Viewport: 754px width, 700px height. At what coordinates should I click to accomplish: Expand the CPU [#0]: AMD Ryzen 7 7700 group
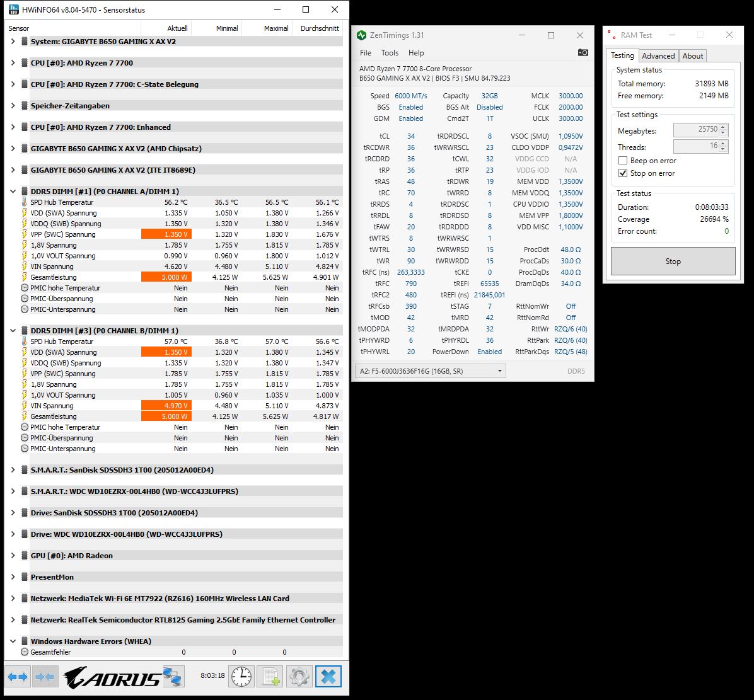pos(13,63)
